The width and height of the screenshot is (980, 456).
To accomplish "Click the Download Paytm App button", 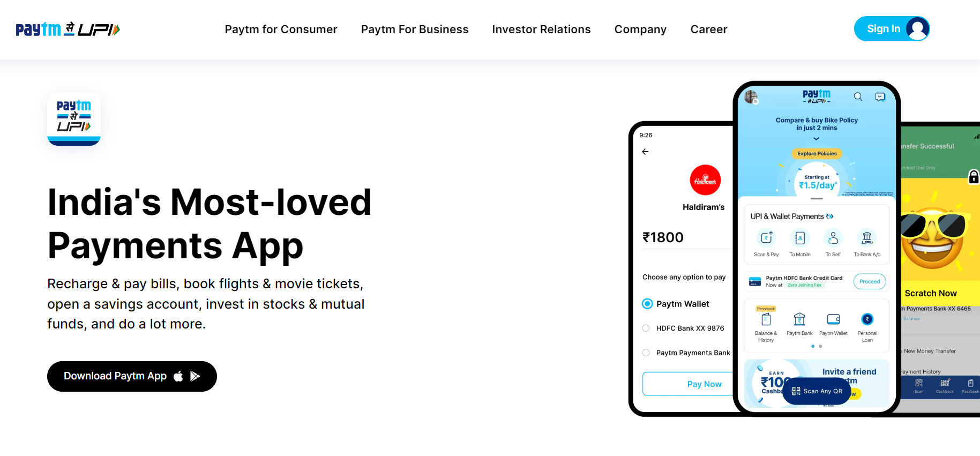I will click(132, 376).
